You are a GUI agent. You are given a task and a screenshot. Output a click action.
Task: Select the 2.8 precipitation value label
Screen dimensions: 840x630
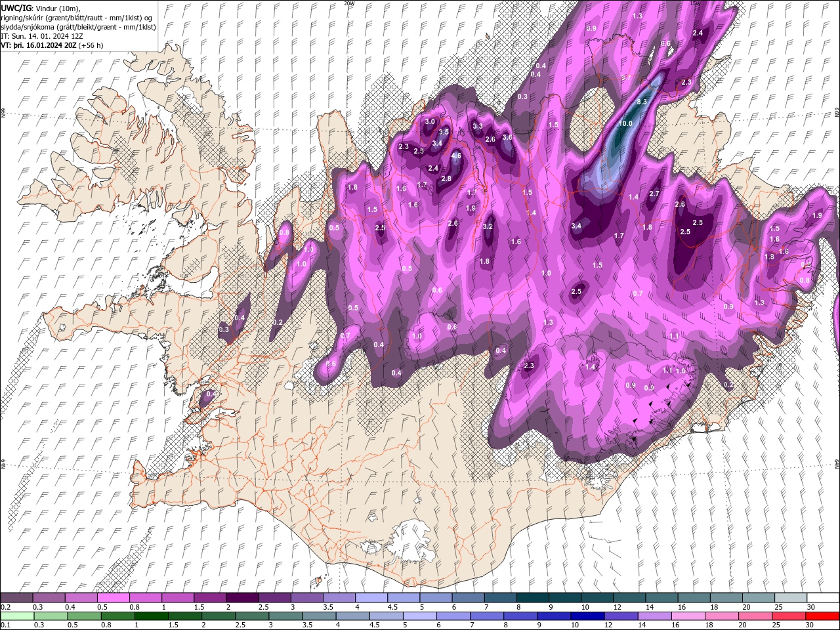point(446,178)
